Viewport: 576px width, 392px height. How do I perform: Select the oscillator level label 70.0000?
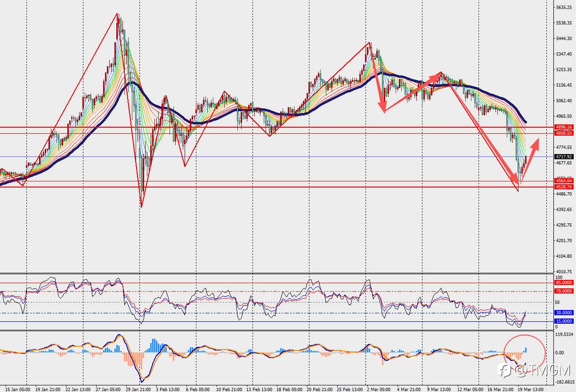tap(564, 292)
